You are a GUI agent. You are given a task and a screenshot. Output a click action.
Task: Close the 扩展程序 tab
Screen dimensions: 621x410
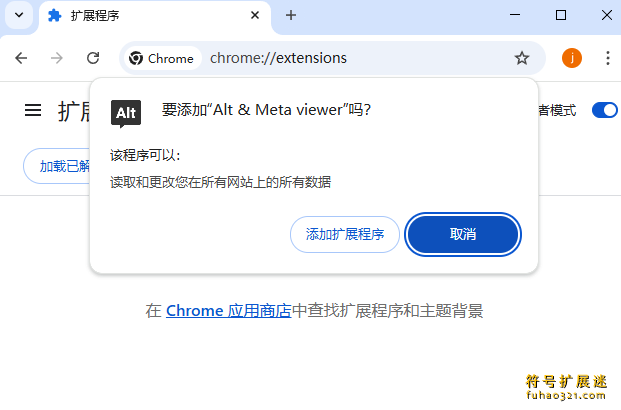point(255,15)
